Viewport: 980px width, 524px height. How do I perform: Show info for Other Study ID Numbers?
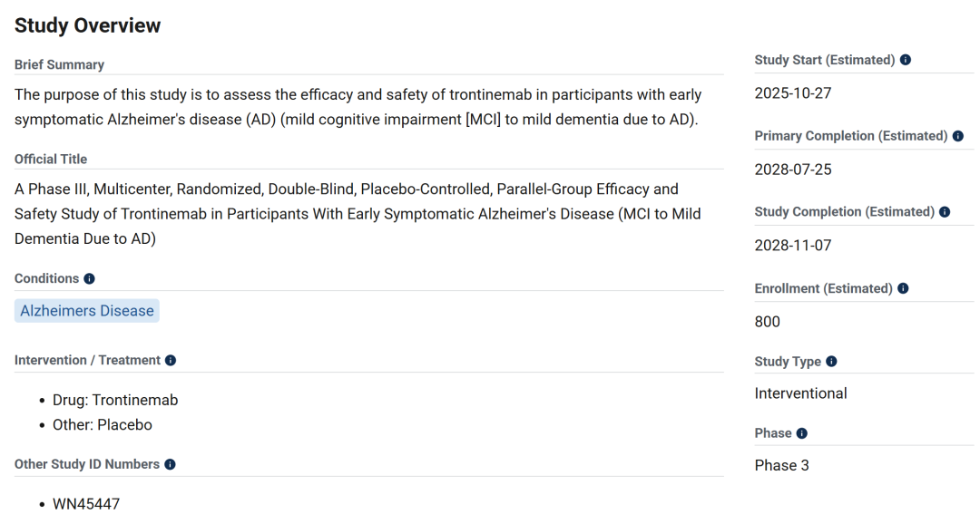click(x=170, y=464)
